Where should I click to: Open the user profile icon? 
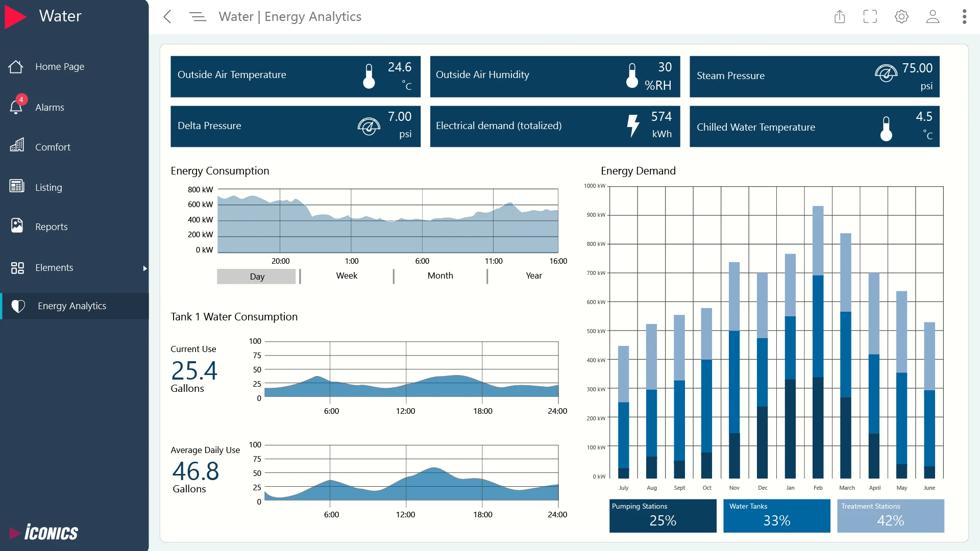click(x=933, y=17)
